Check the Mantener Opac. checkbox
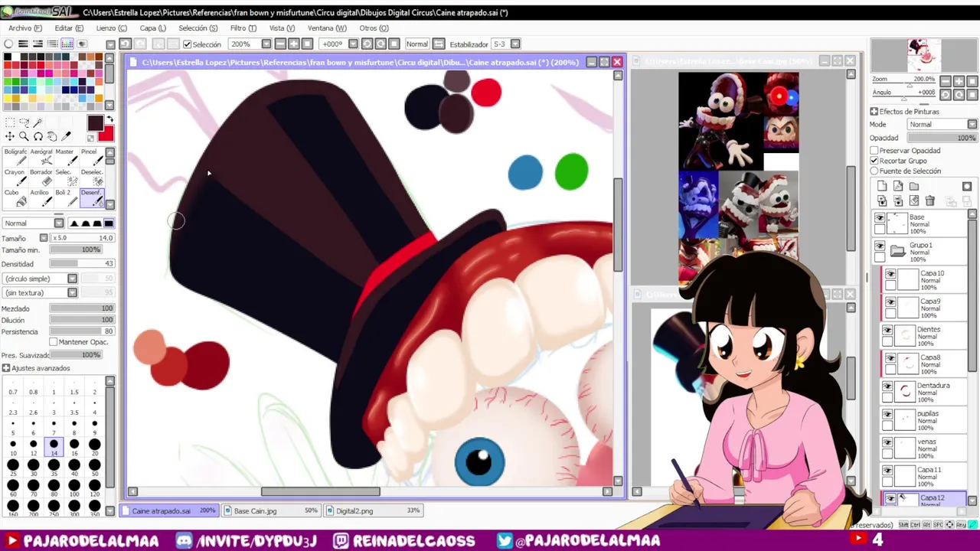Image resolution: width=980 pixels, height=551 pixels. 54,342
